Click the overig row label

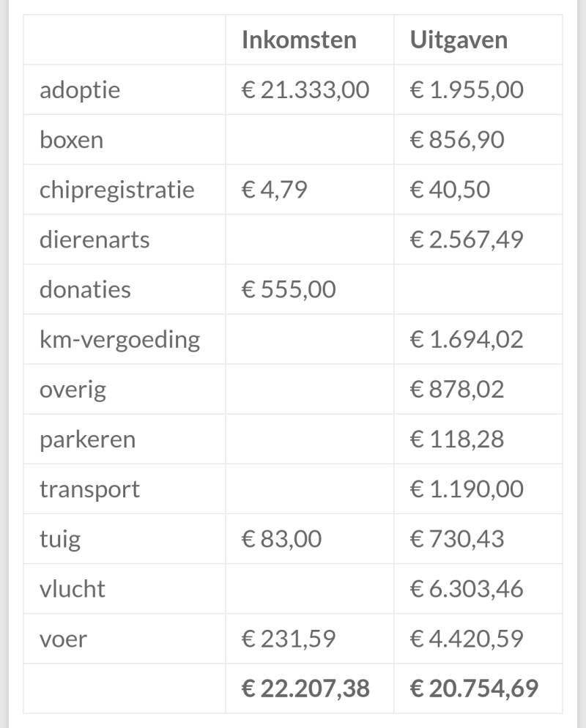click(73, 389)
